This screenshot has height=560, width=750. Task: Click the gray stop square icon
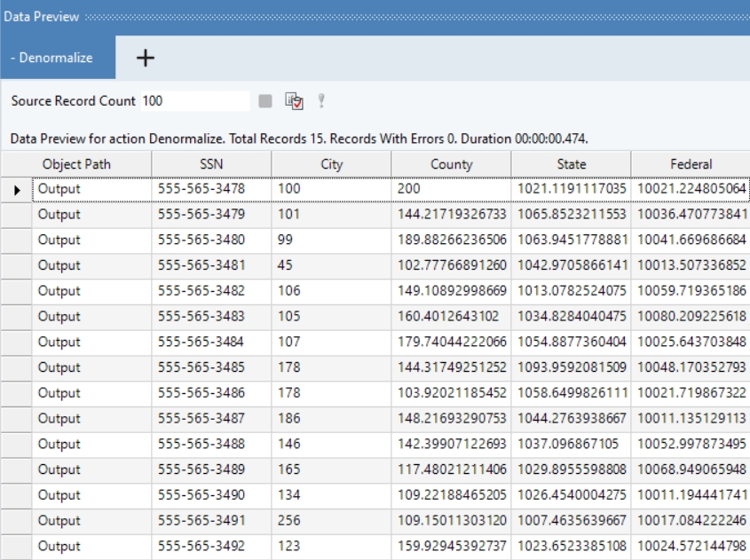[x=265, y=101]
